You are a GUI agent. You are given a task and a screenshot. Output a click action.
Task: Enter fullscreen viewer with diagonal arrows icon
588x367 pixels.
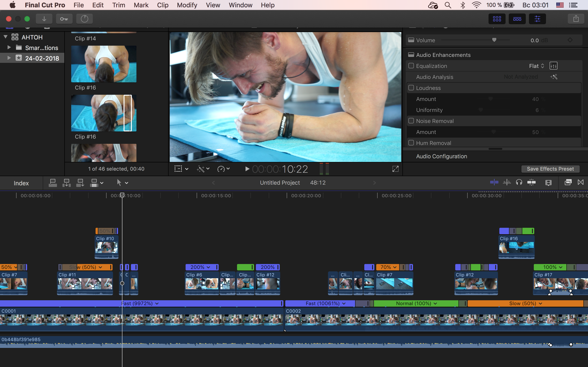tap(395, 169)
